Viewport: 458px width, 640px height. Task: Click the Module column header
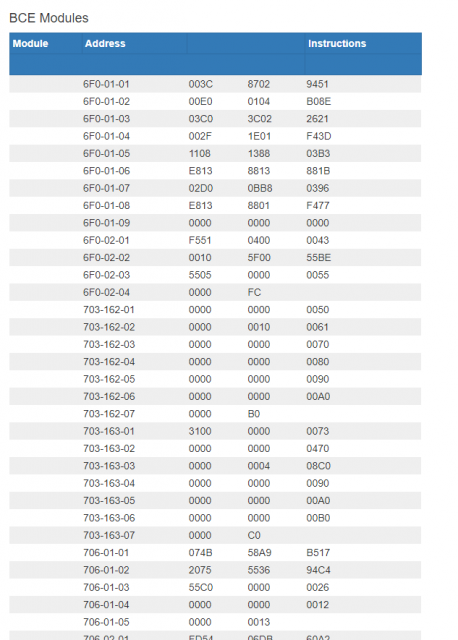click(30, 44)
